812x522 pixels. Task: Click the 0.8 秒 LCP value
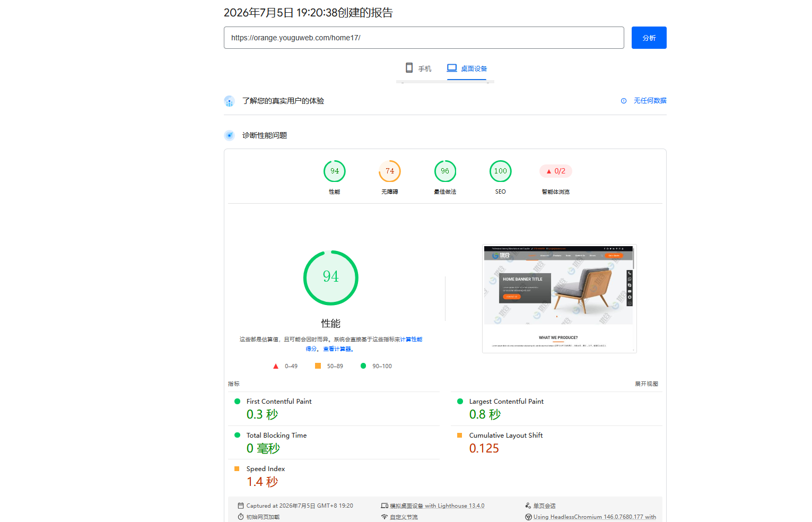pos(485,414)
